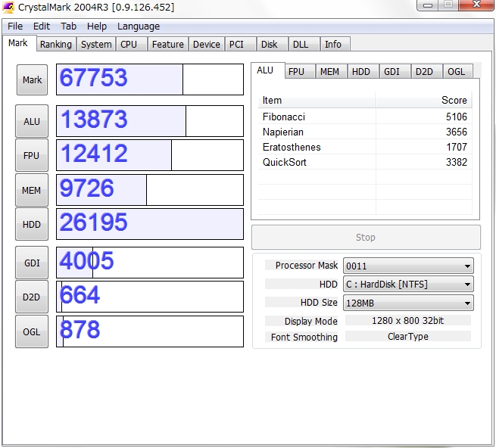Switch to the DLL tab
496x448 pixels.
click(x=304, y=44)
